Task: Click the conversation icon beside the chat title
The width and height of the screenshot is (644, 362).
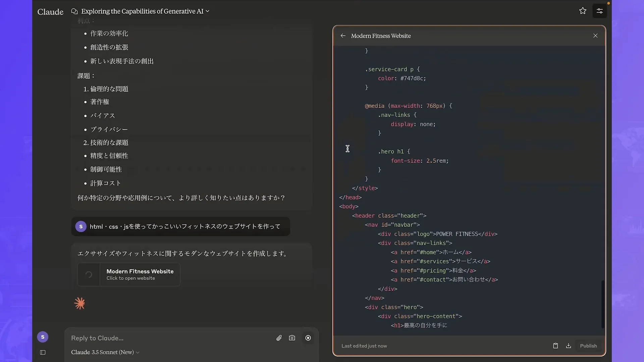Action: tap(74, 11)
